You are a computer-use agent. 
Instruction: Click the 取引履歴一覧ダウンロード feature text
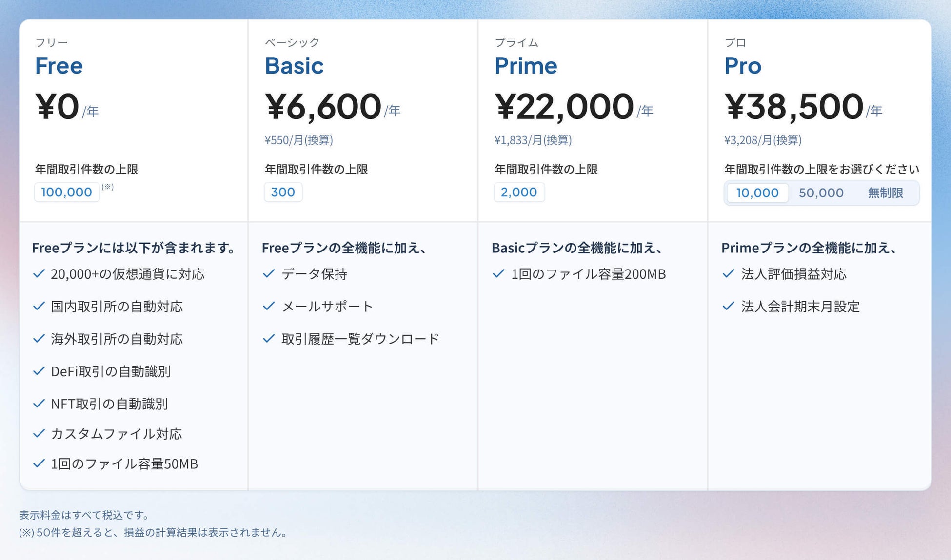360,339
